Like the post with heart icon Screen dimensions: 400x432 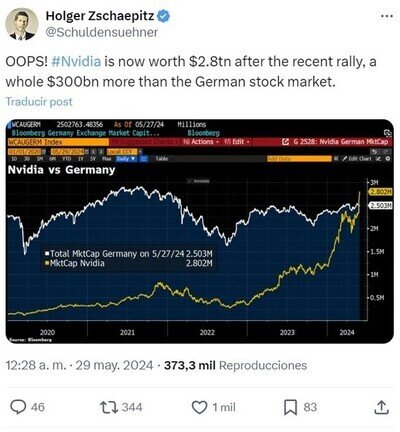tap(200, 407)
